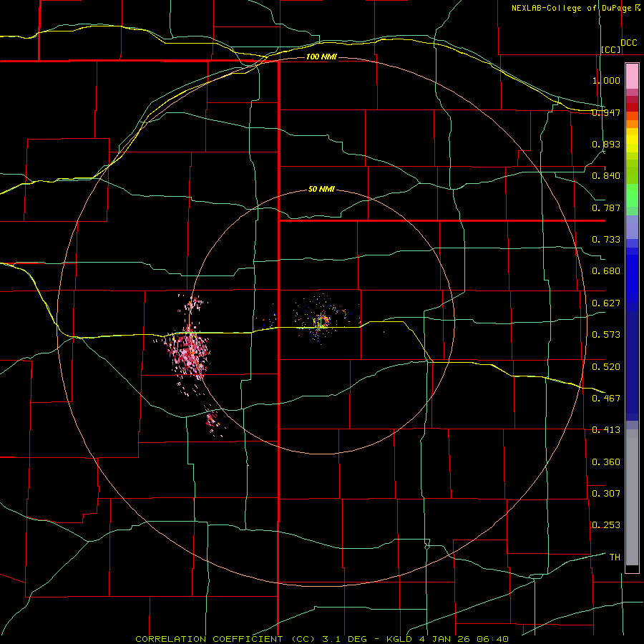
Task: Select the 0.467 scale value
Action: (x=606, y=398)
